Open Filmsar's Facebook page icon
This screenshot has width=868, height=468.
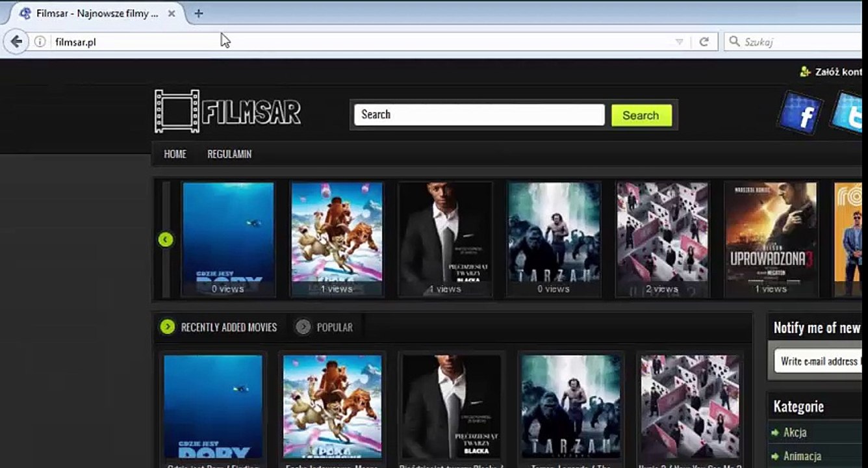pos(800,112)
